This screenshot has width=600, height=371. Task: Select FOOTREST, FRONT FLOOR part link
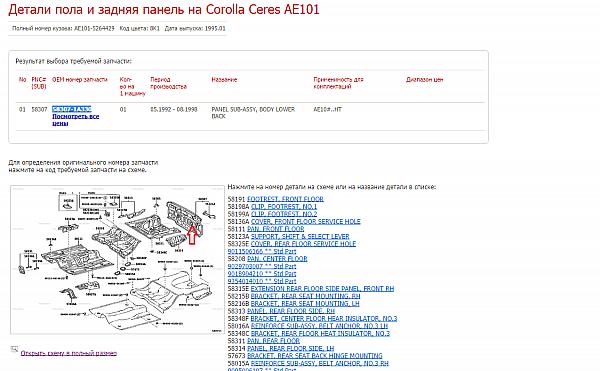click(285, 199)
